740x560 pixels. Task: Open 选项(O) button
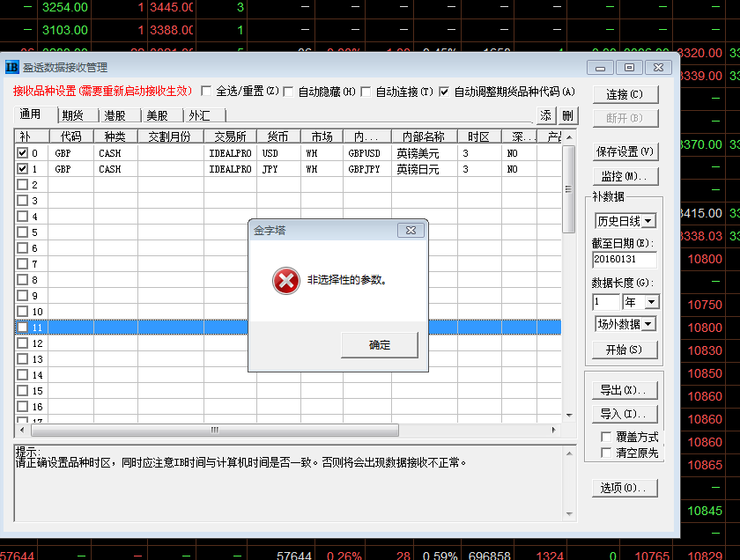[x=625, y=488]
